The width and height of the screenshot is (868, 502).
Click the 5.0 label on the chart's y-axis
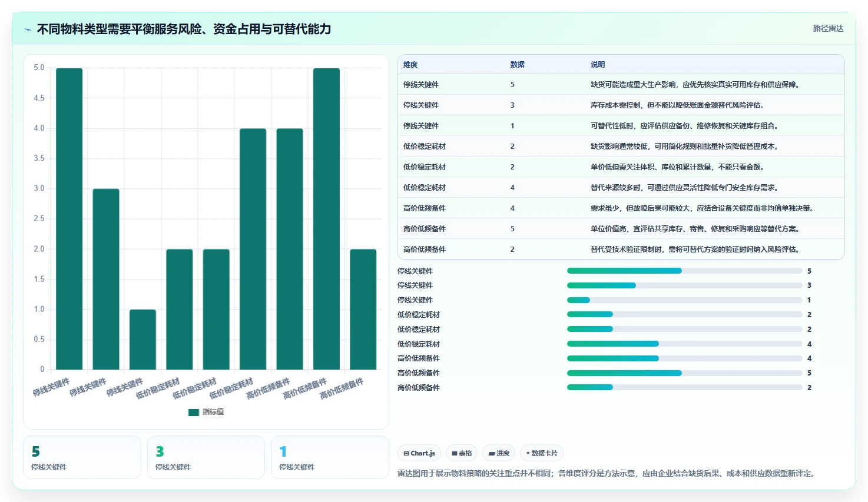click(x=39, y=68)
